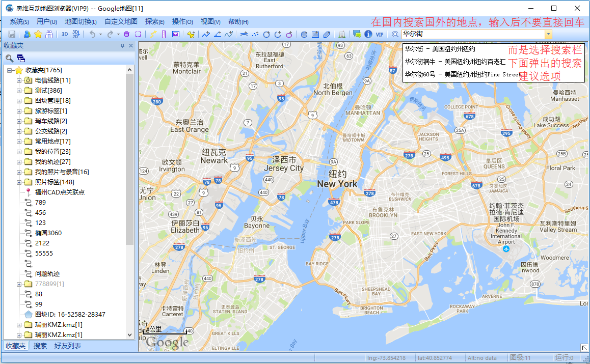
Task: Toggle the 3D/2D switch icon
Action: 76,34
